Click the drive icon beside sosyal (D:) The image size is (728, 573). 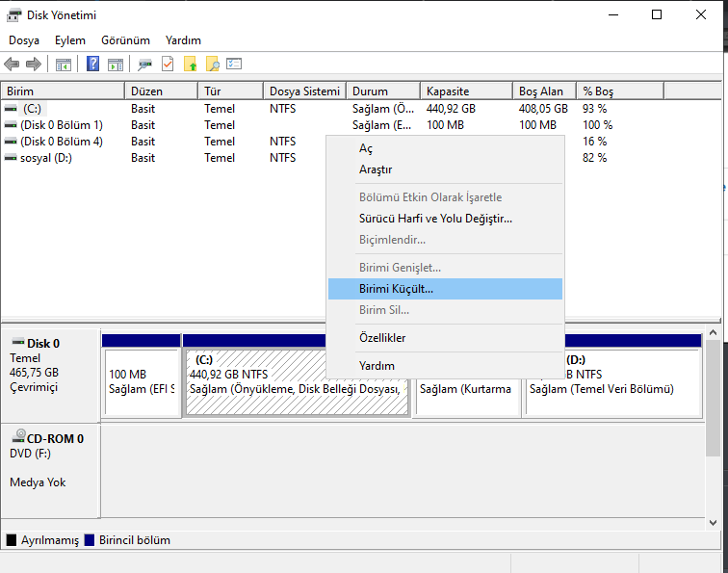click(x=11, y=158)
